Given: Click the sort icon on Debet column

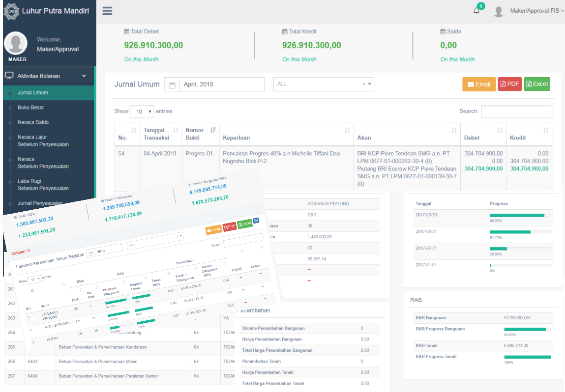Looking at the screenshot, I should pyautogui.click(x=500, y=130).
